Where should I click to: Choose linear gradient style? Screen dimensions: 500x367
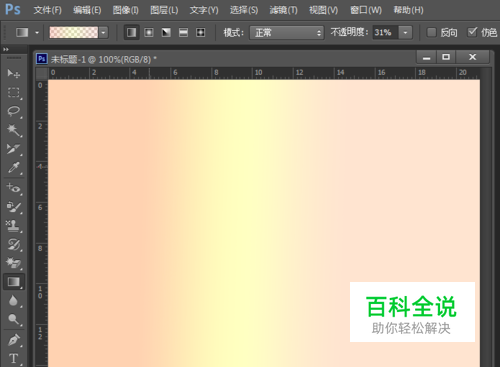[x=132, y=32]
